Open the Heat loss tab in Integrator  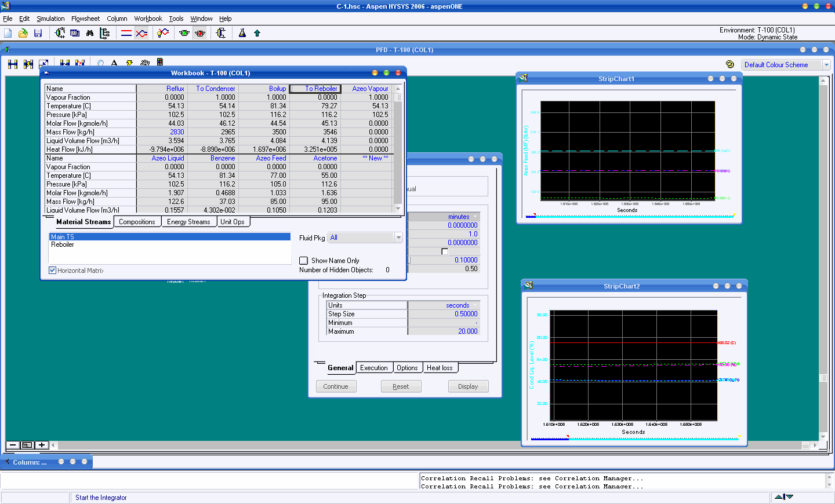(440, 368)
